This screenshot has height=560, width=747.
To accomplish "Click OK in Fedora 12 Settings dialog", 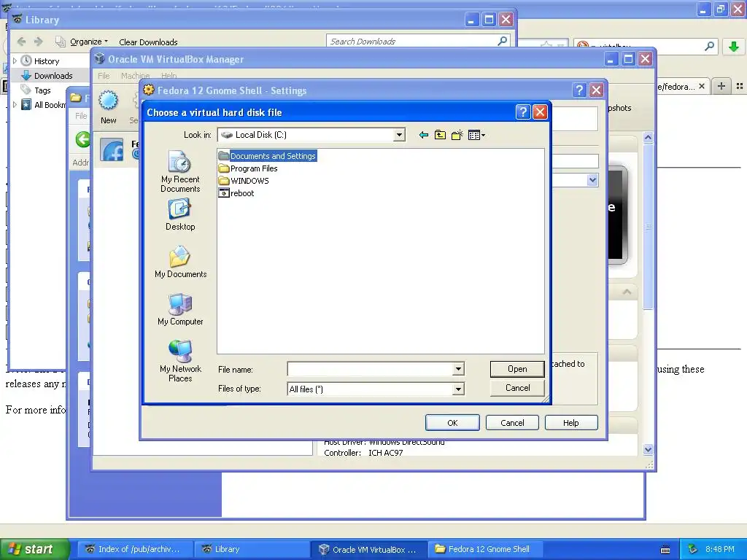I will [452, 423].
